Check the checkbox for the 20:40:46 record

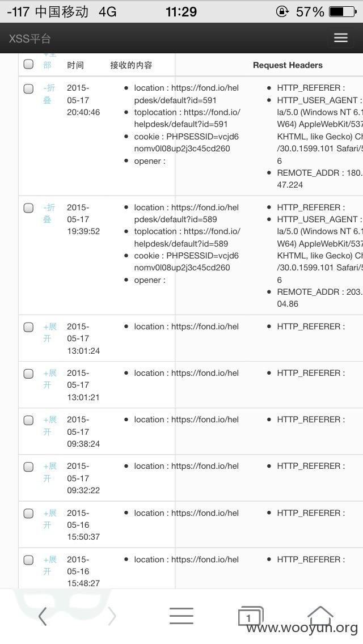[28, 88]
